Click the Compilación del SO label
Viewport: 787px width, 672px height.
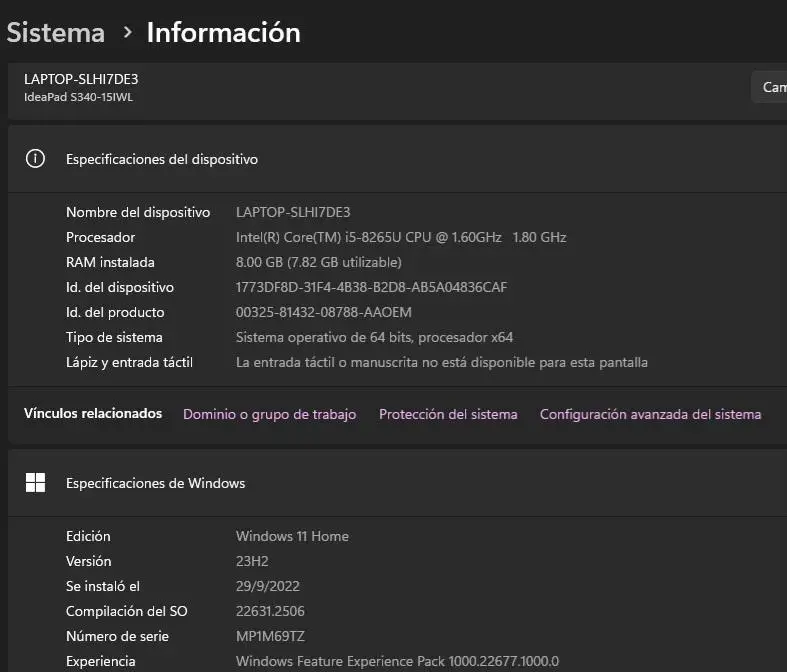click(126, 612)
